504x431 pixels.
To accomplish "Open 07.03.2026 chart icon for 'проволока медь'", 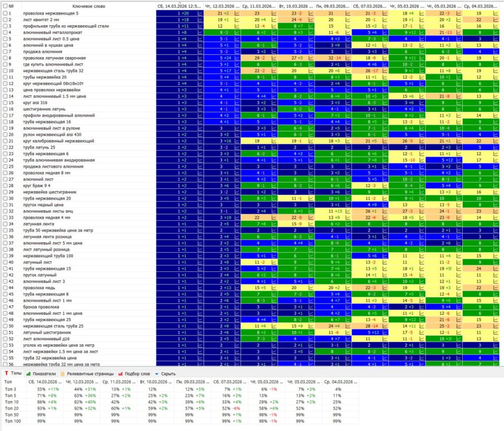I will coord(385,288).
